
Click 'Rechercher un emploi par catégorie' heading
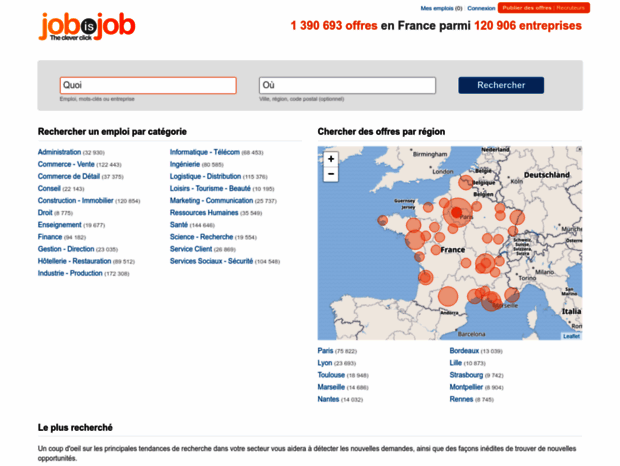point(112,132)
